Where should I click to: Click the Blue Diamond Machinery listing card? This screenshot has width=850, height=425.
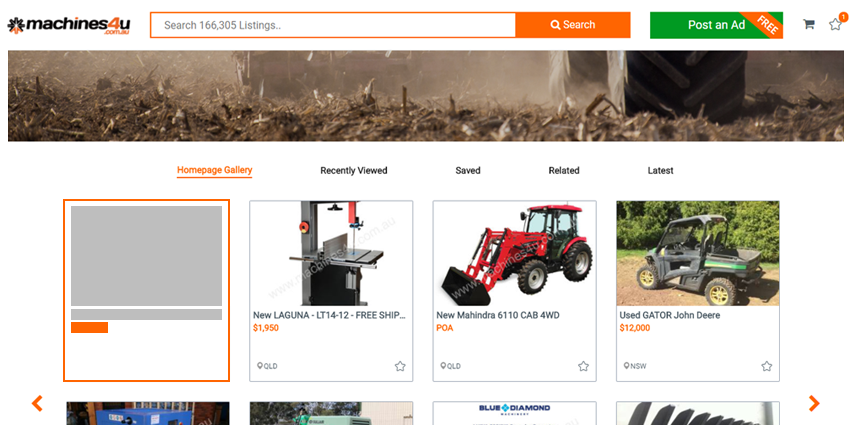[x=514, y=413]
